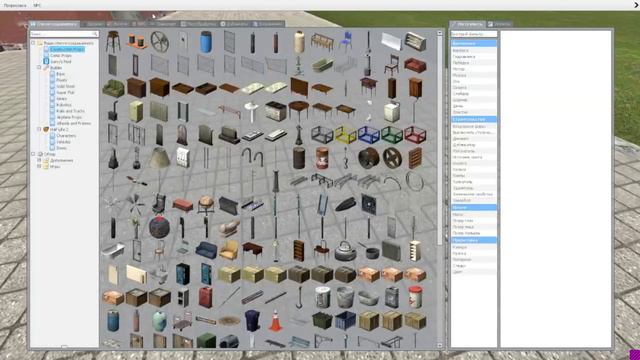Collapse the Builder tree node

click(x=40, y=67)
